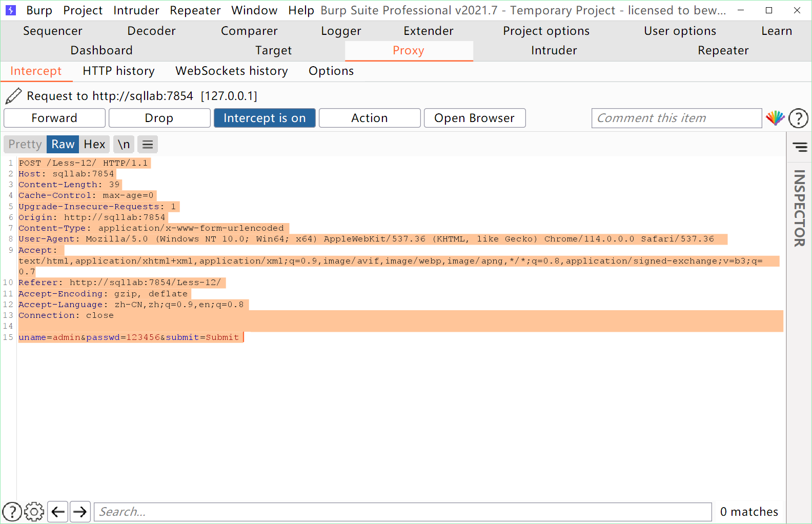
Task: Click the bottom-left search help icon
Action: click(x=12, y=512)
